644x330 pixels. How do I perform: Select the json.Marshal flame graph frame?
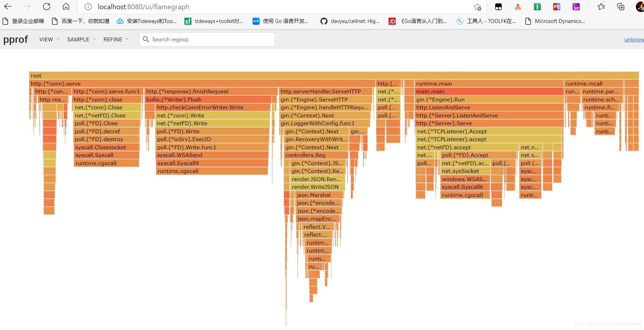click(x=319, y=195)
